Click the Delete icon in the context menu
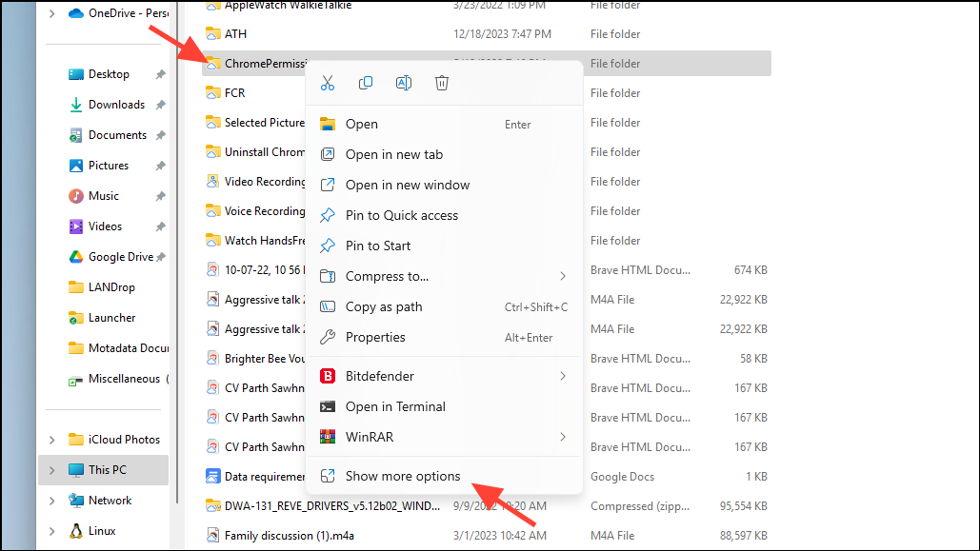The height and width of the screenshot is (551, 980). tap(441, 83)
